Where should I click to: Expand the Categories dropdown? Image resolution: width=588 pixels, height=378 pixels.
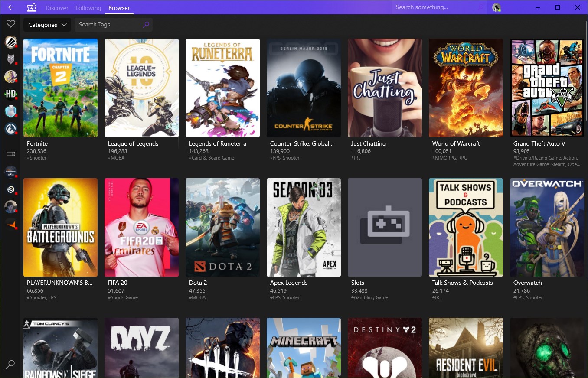click(x=47, y=25)
